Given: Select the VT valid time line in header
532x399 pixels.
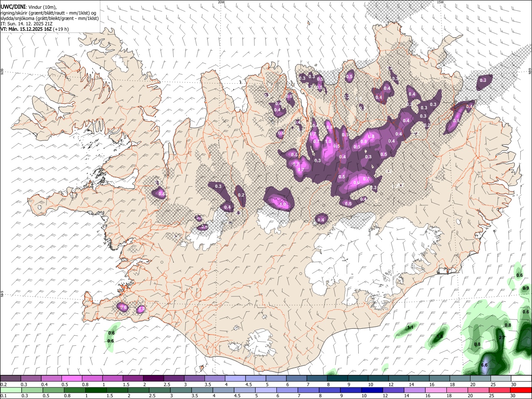Looking at the screenshot, I should coord(34,29).
